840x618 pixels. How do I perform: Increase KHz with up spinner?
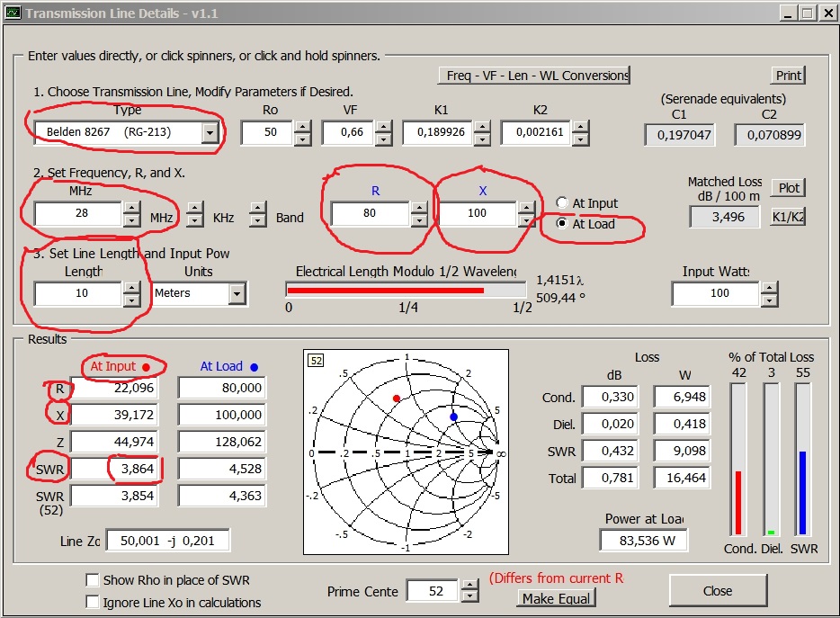[x=195, y=208]
